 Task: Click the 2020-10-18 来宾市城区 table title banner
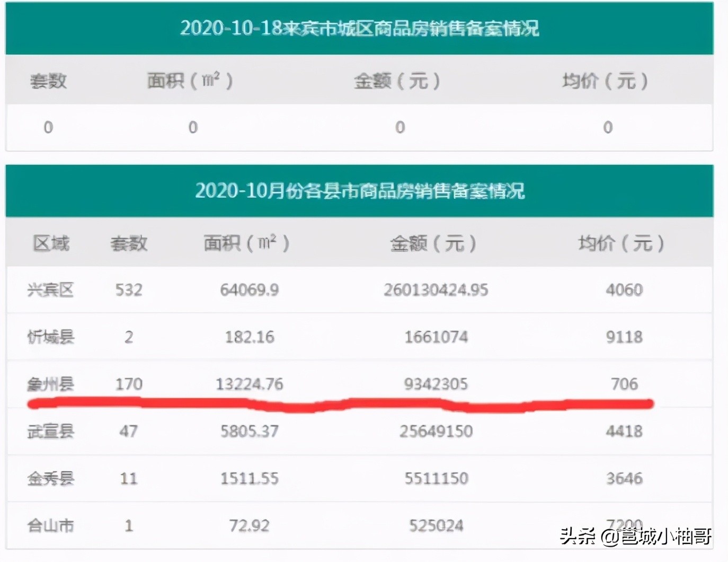359,28
